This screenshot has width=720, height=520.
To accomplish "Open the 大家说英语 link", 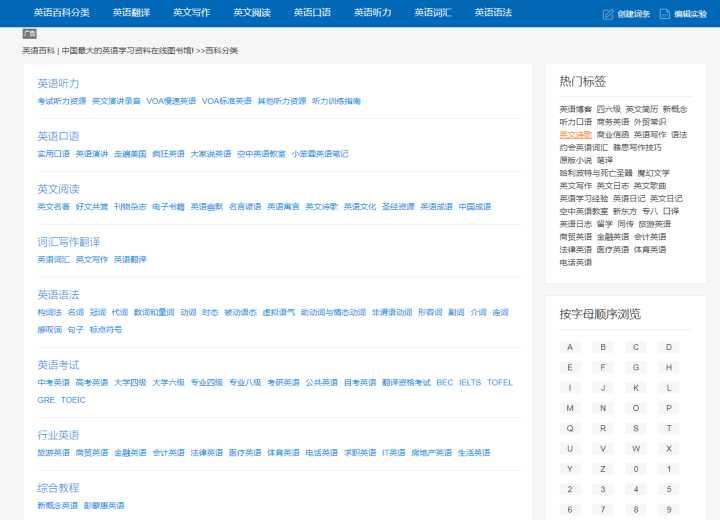I will point(211,154).
